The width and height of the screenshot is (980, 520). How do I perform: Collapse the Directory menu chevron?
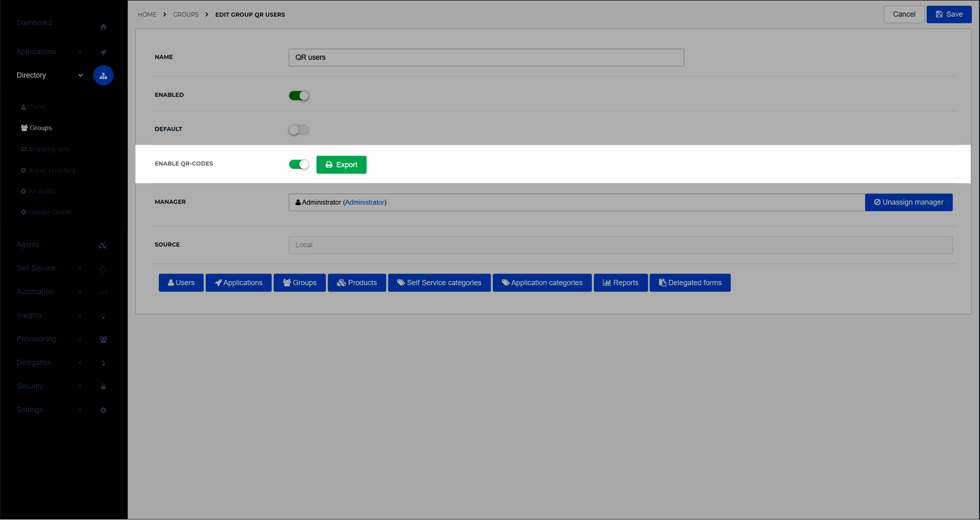tap(80, 76)
